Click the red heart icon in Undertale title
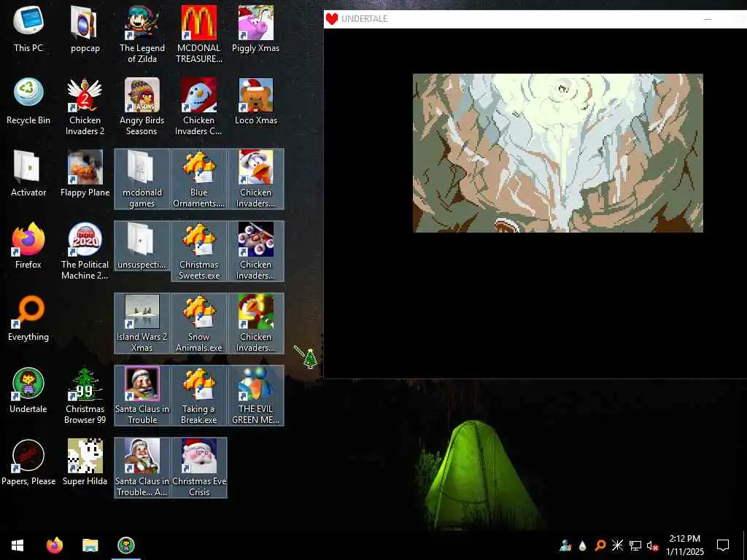Screen dimensions: 747x560 pos(332,19)
